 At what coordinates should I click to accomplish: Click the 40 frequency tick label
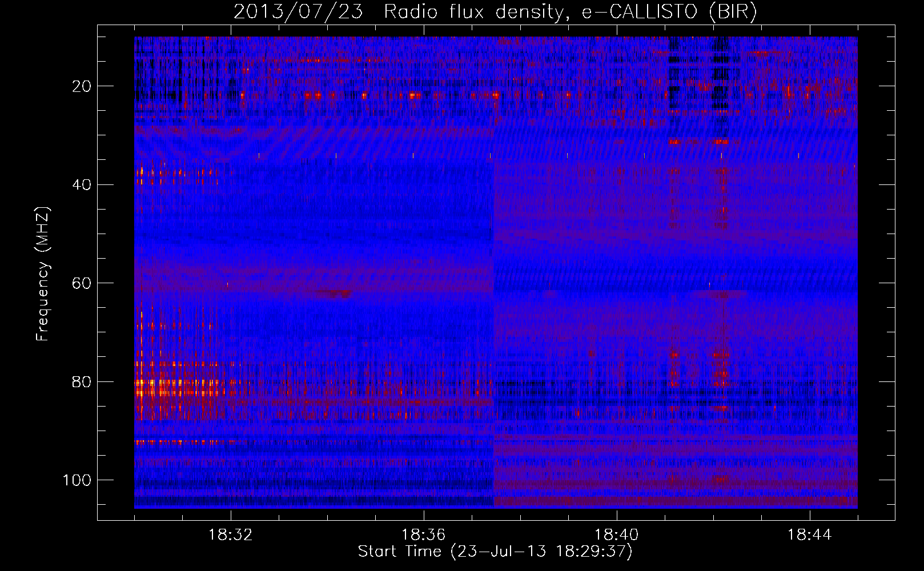tap(82, 185)
